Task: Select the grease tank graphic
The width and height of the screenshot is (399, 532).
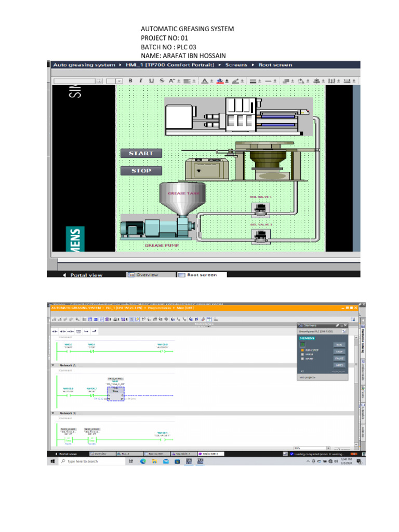Action: pyautogui.click(x=182, y=198)
